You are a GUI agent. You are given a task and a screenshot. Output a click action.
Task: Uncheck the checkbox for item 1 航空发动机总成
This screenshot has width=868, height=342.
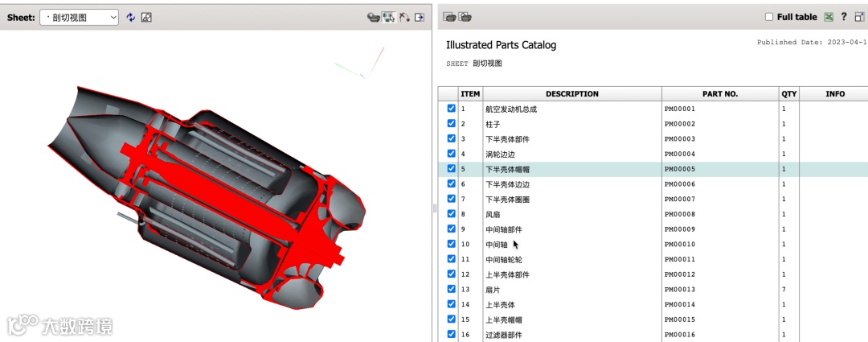(x=451, y=109)
